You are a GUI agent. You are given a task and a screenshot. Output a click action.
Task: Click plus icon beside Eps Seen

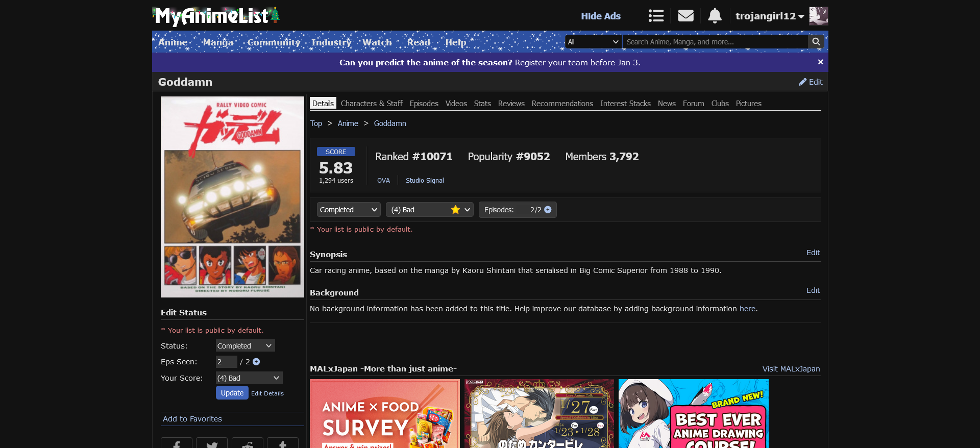[256, 362]
